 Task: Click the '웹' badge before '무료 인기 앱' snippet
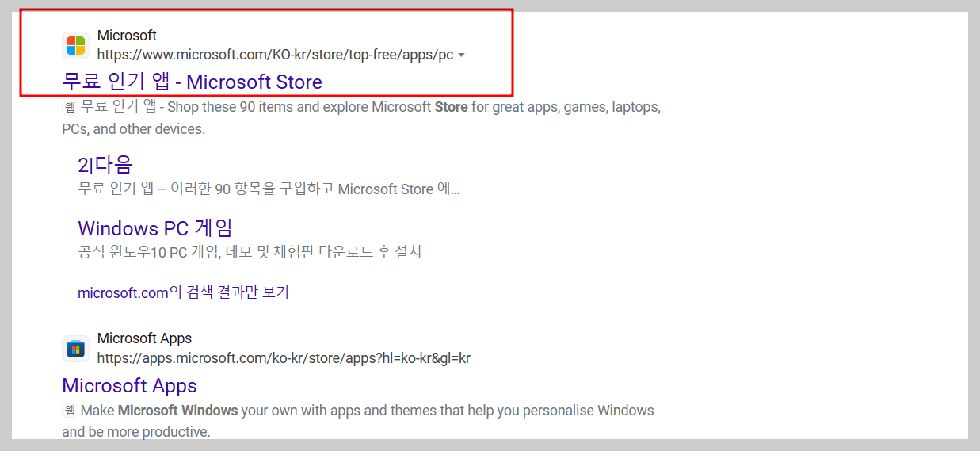[70, 107]
